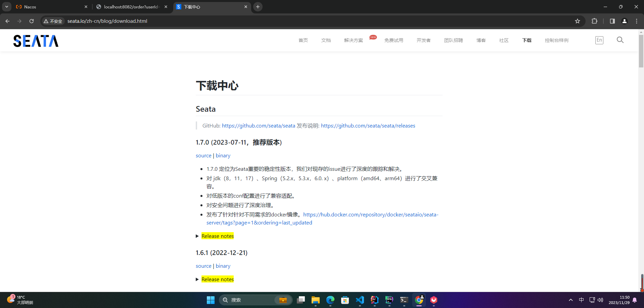
Task: Switch site language with the En icon
Action: (599, 40)
